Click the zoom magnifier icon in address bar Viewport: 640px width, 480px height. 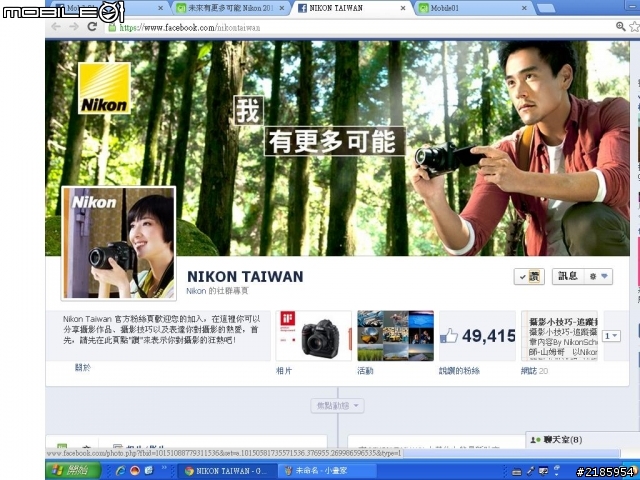(620, 27)
